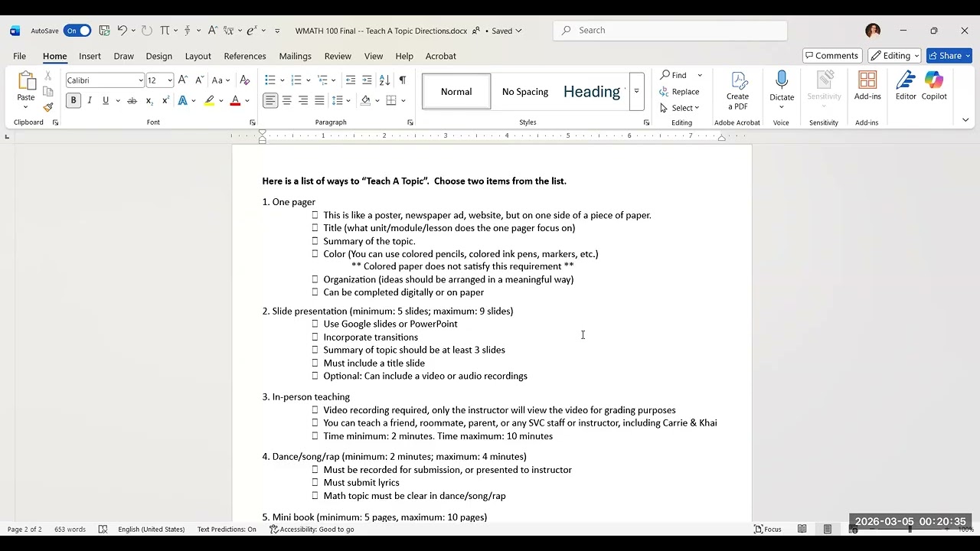Click Replace in the Editing group
980x551 pixels.
click(679, 92)
